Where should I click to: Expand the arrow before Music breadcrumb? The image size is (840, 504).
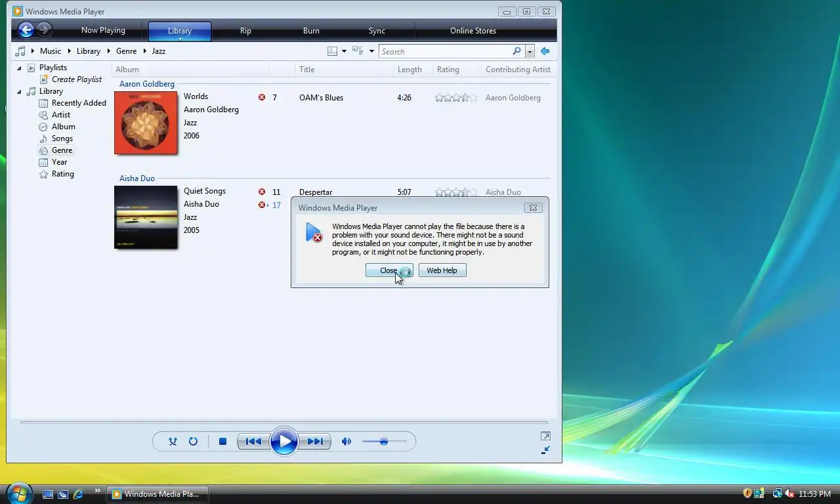point(33,51)
